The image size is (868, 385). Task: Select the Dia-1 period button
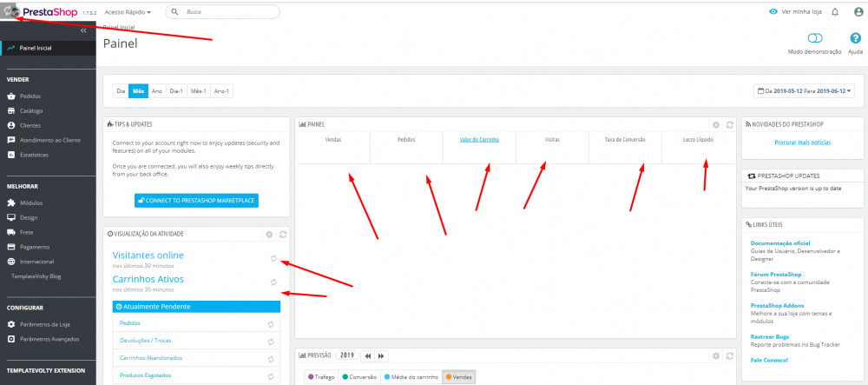coord(176,91)
